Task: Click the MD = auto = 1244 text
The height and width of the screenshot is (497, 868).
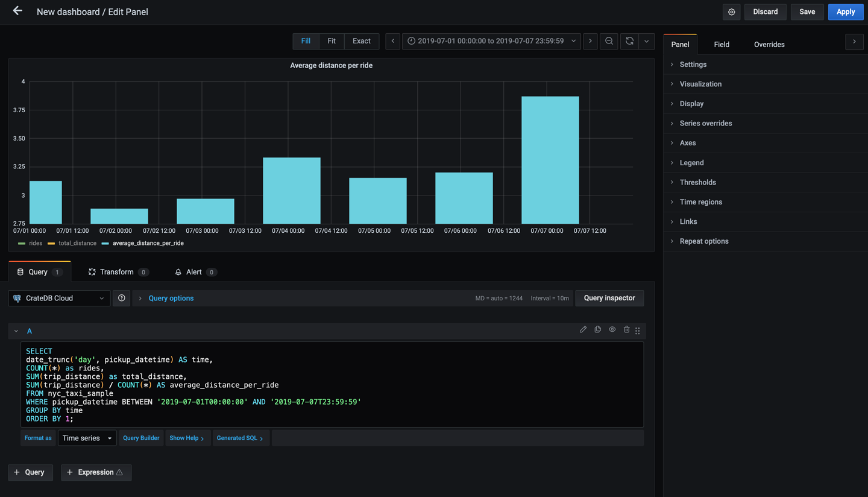Action: pyautogui.click(x=499, y=299)
